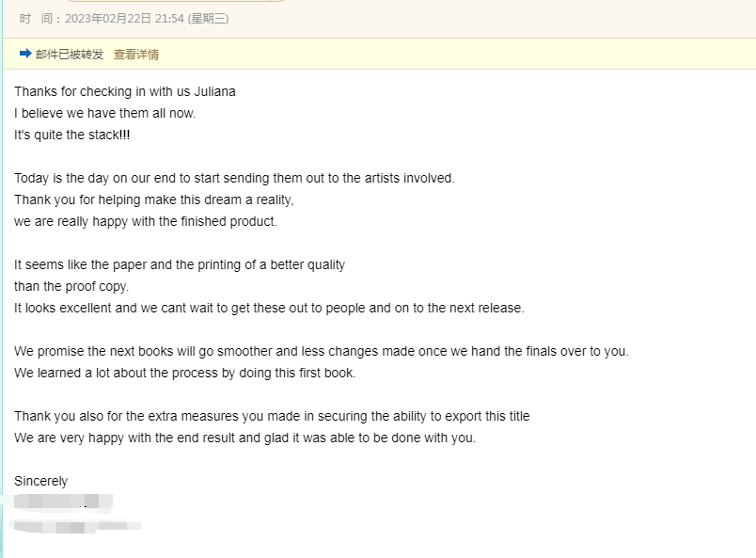756x558 pixels.
Task: Click the line "I believe we have them all now."
Action: point(104,114)
